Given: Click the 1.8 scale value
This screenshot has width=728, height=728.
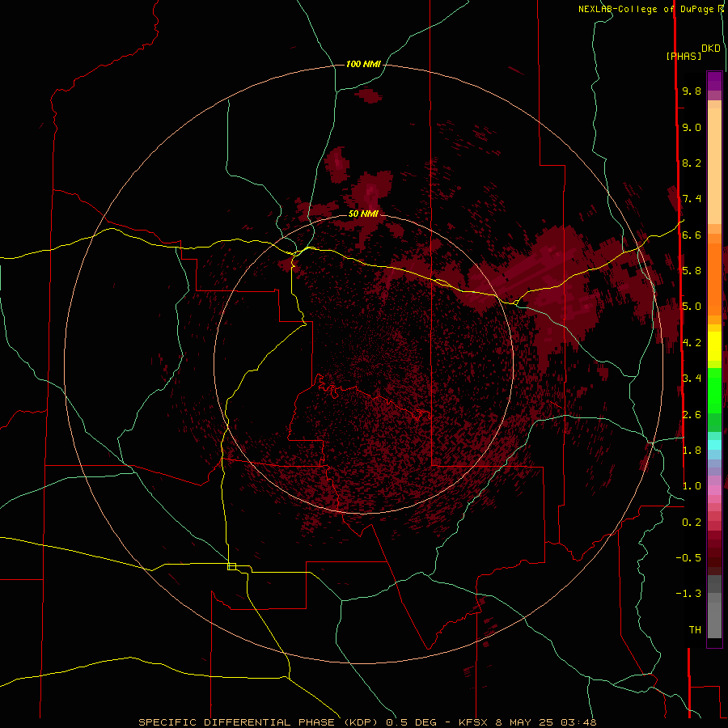Looking at the screenshot, I should (x=692, y=451).
